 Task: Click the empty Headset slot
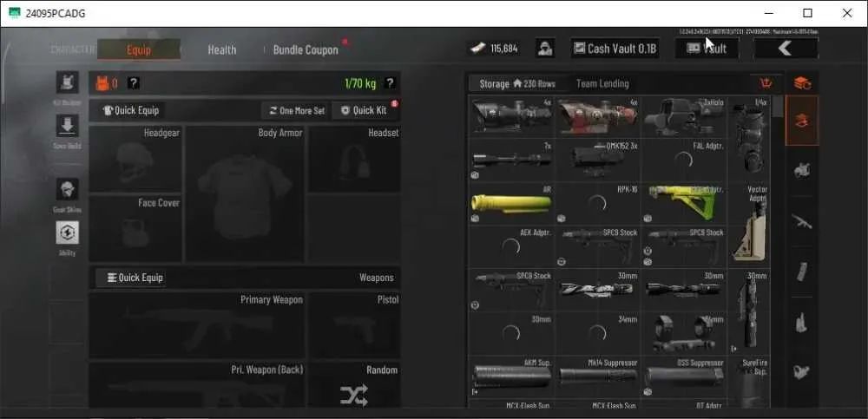point(354,159)
